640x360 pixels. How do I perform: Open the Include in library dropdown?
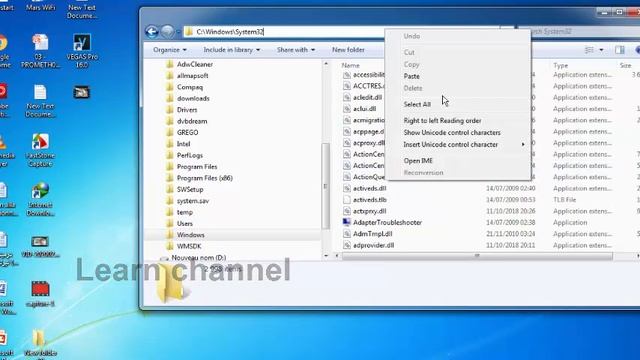pyautogui.click(x=231, y=50)
